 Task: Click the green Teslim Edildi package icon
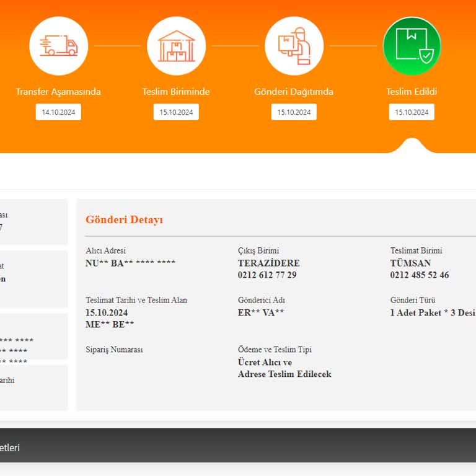412,46
